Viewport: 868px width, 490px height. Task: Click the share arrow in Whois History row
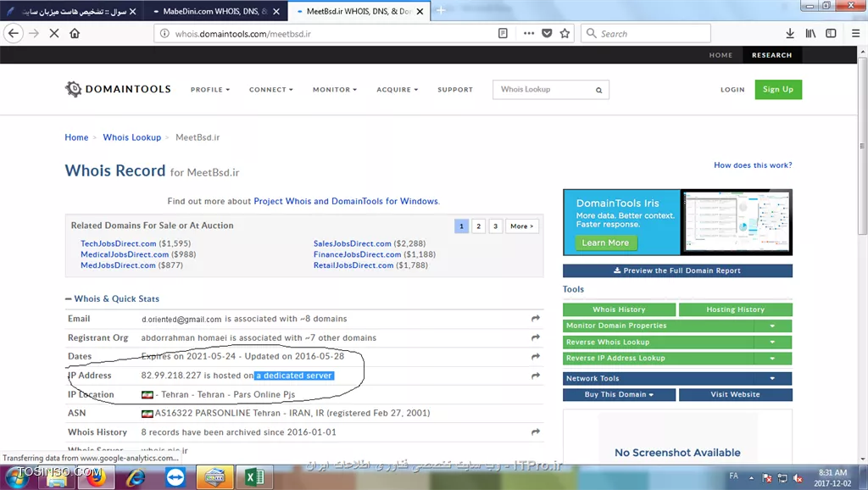(536, 432)
